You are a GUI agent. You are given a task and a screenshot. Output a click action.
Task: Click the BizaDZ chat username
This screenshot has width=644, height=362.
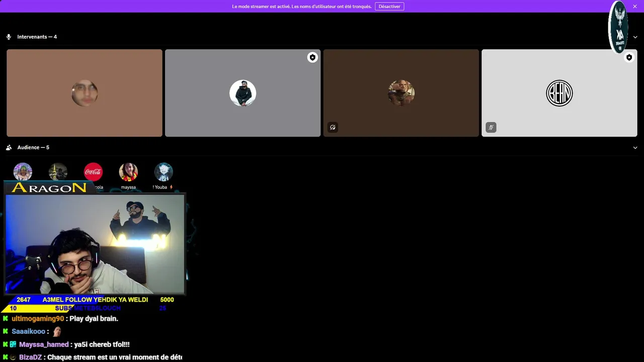pos(30,357)
